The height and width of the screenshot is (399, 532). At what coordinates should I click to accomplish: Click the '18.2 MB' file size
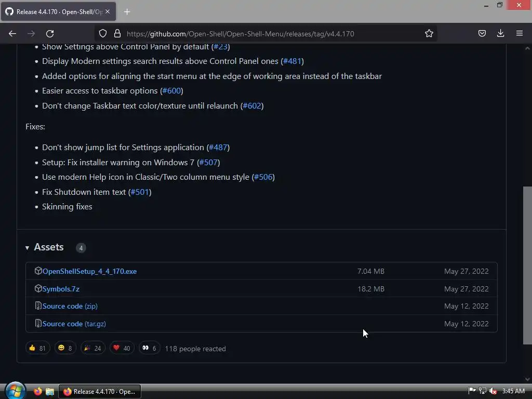coord(371,289)
